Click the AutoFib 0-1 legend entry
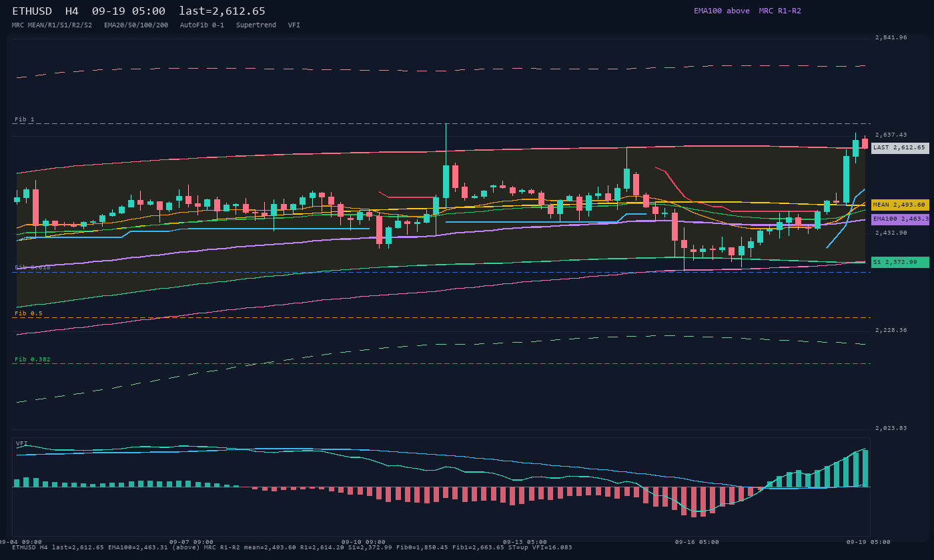 tap(202, 25)
